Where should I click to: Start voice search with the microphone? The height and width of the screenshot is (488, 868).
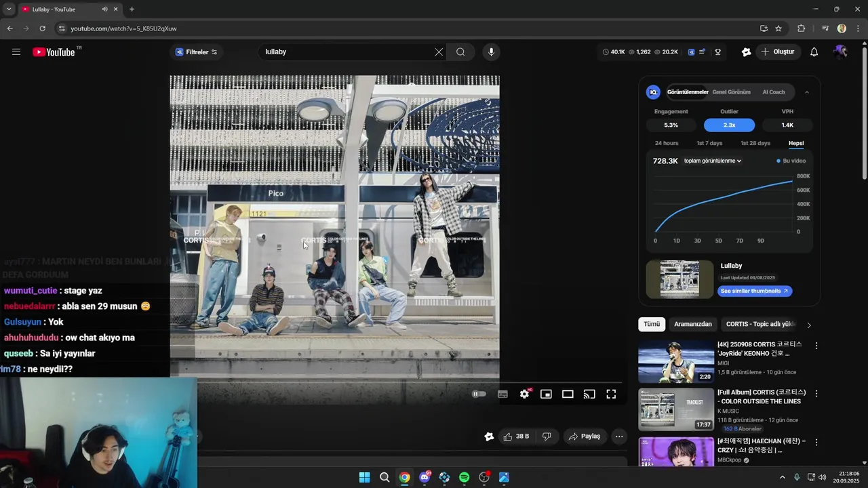click(492, 52)
